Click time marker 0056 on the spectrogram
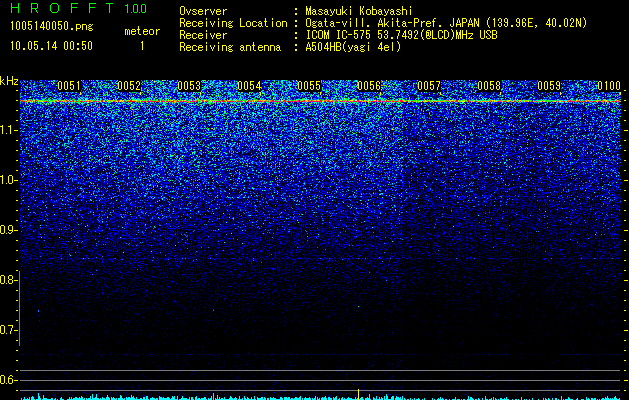This screenshot has height=400, width=629. 369,86
